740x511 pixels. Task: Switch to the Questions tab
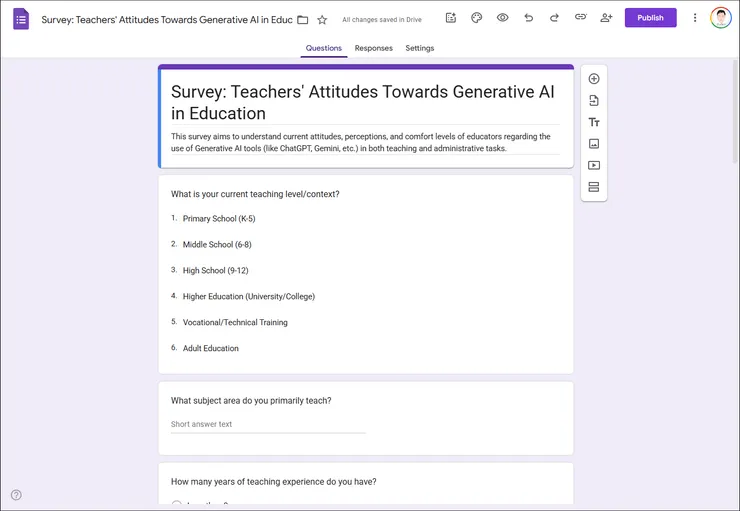tap(324, 48)
